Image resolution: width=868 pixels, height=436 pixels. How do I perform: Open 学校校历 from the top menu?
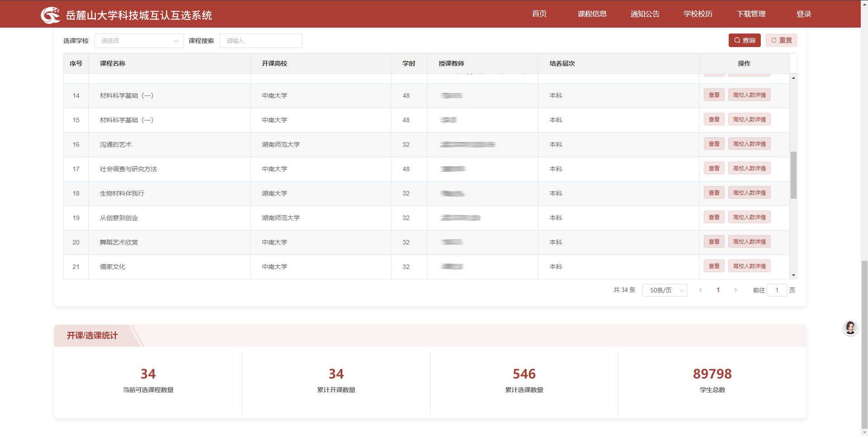(697, 14)
